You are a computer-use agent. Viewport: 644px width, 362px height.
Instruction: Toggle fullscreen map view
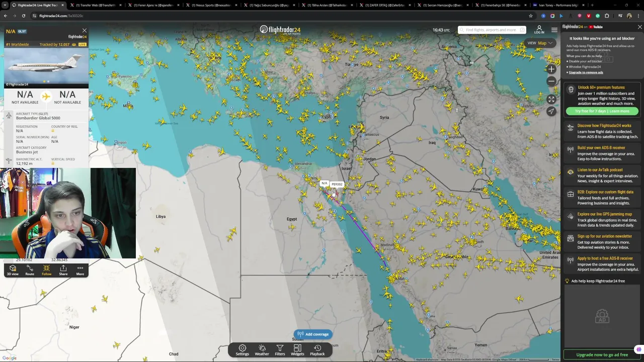click(551, 100)
